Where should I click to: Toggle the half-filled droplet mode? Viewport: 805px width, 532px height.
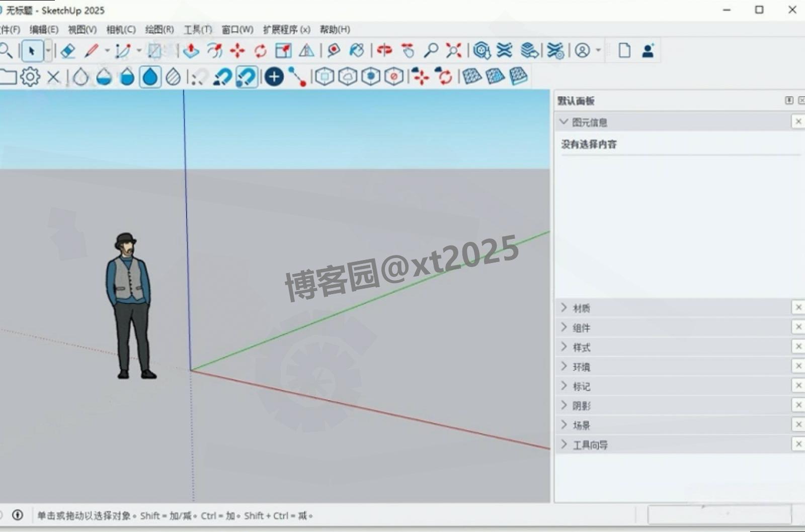pyautogui.click(x=104, y=77)
